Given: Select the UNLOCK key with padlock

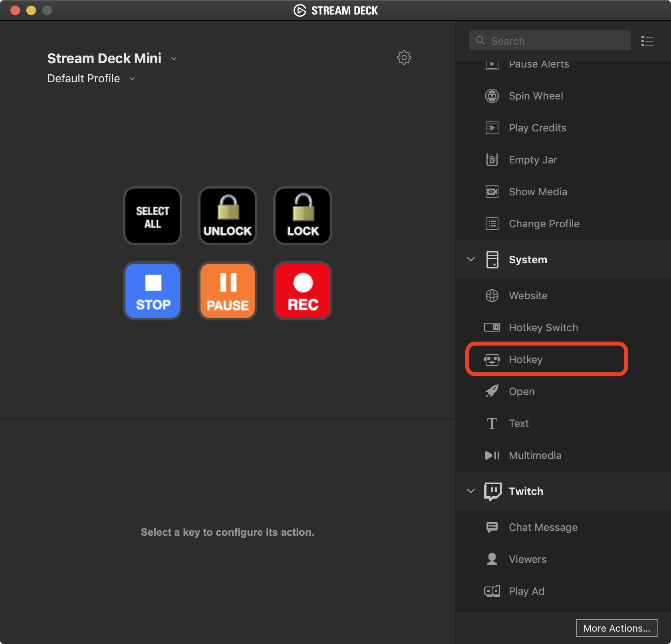Looking at the screenshot, I should pos(228,216).
